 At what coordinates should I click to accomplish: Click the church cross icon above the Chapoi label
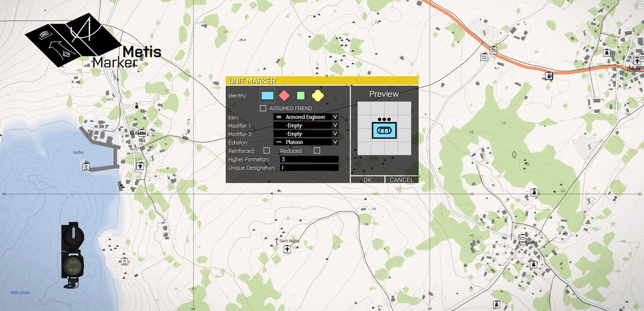pos(637,61)
